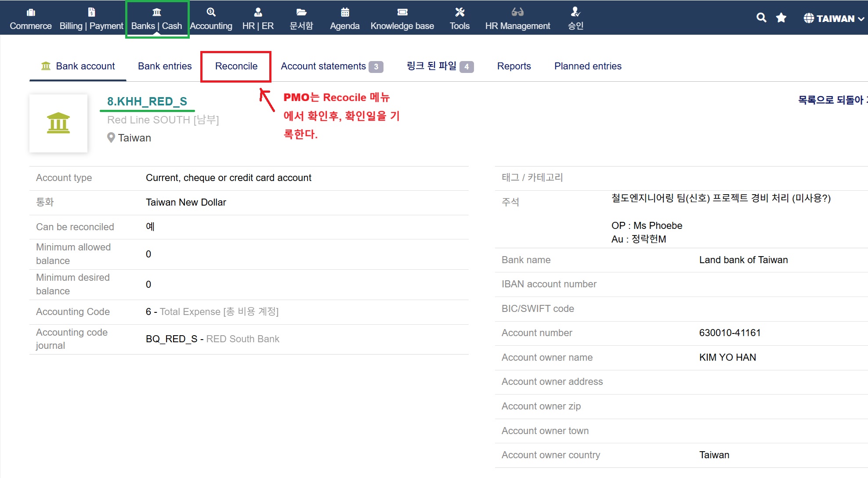Image resolution: width=868 pixels, height=478 pixels.
Task: Open the Planned entries tab
Action: (x=588, y=66)
